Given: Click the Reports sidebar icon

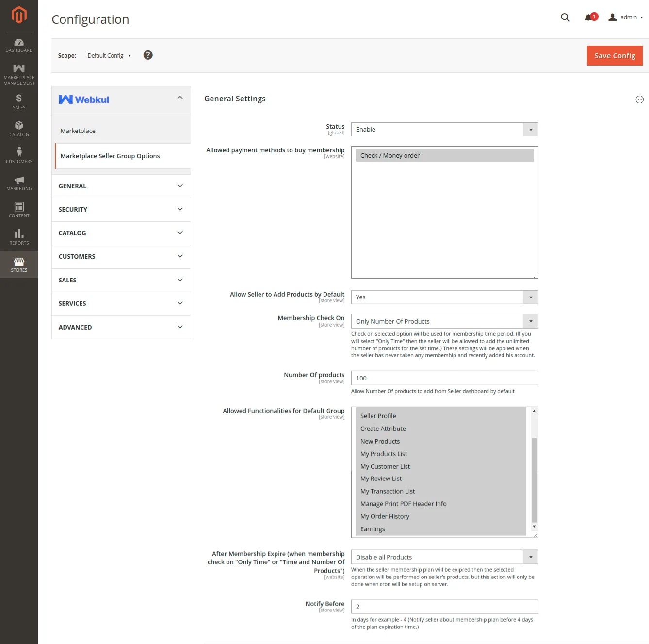Looking at the screenshot, I should click(x=19, y=237).
